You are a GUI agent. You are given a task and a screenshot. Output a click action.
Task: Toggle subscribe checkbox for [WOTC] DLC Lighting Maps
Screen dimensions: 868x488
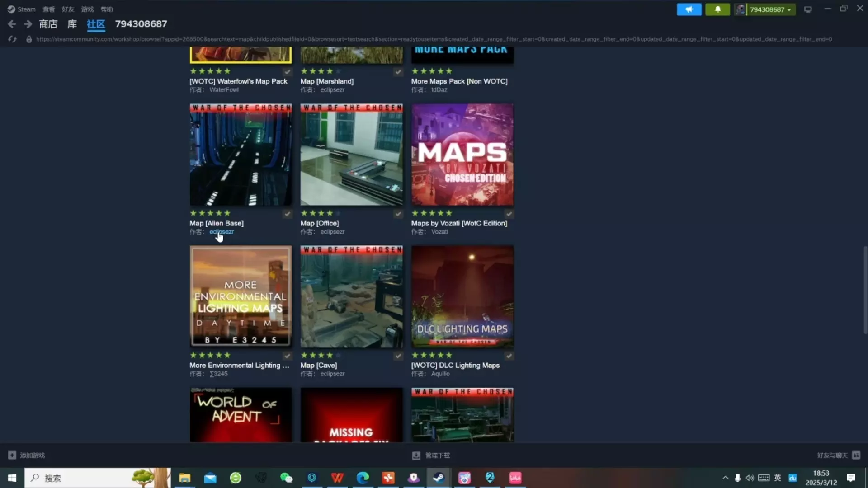pyautogui.click(x=509, y=356)
